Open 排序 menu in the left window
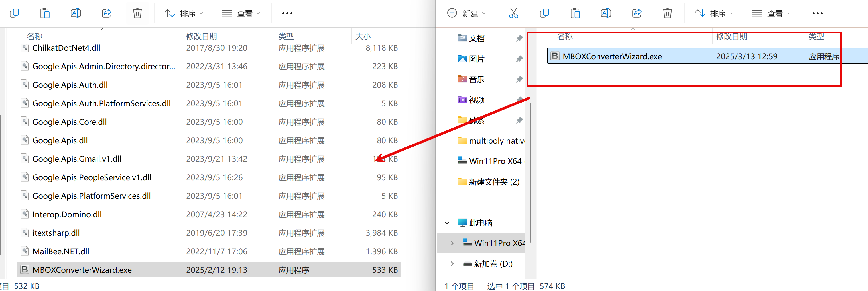 coord(184,13)
